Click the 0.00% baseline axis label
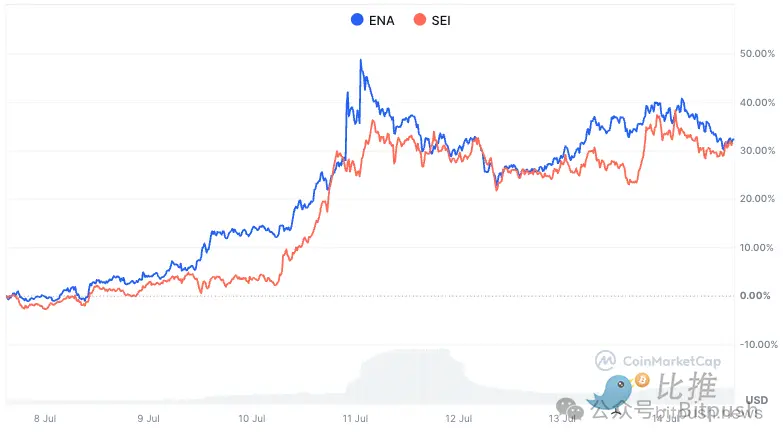 (x=755, y=296)
